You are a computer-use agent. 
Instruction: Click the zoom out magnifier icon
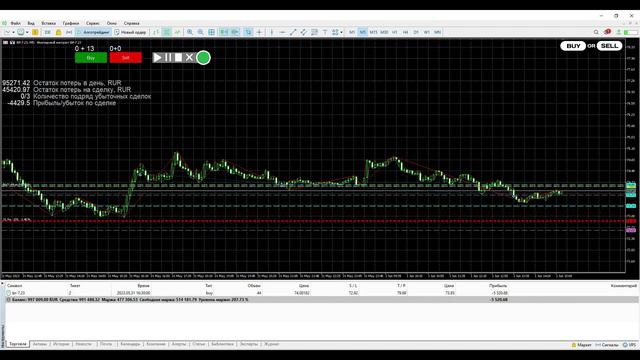(200, 32)
